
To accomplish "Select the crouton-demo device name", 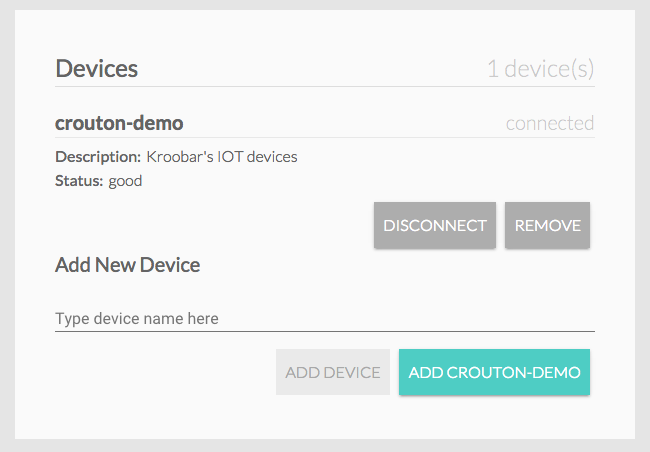I will point(119,123).
